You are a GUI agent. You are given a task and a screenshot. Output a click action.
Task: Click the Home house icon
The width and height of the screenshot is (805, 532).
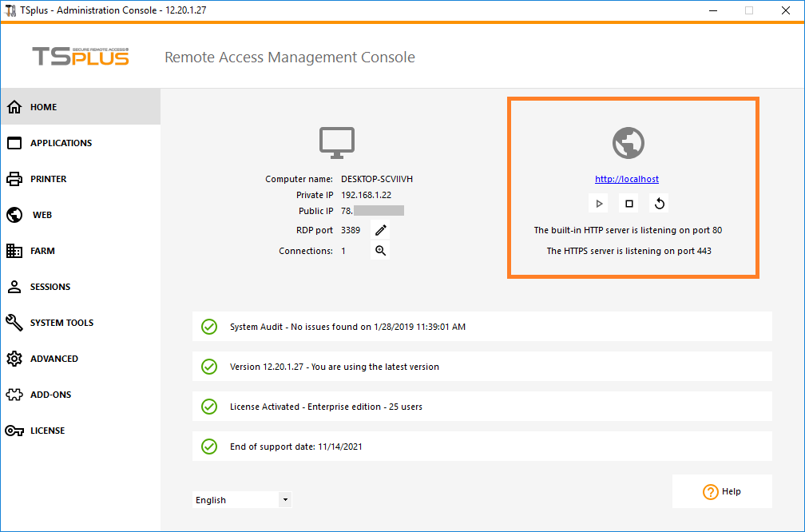click(x=14, y=107)
